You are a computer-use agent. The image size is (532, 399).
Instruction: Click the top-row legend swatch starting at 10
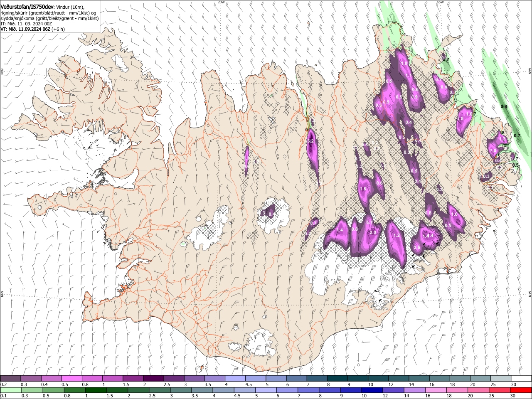pos(378,379)
